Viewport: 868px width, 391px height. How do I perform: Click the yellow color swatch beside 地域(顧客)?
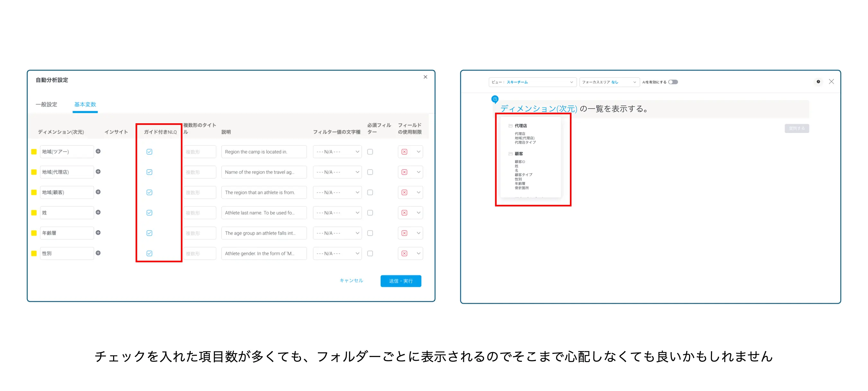pos(34,192)
